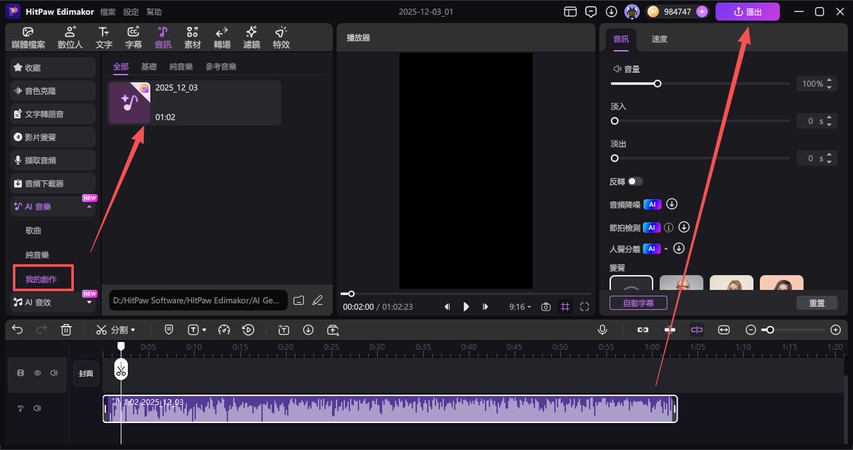This screenshot has height=450, width=853.
Task: Click the 封面 cover button
Action: pos(86,373)
